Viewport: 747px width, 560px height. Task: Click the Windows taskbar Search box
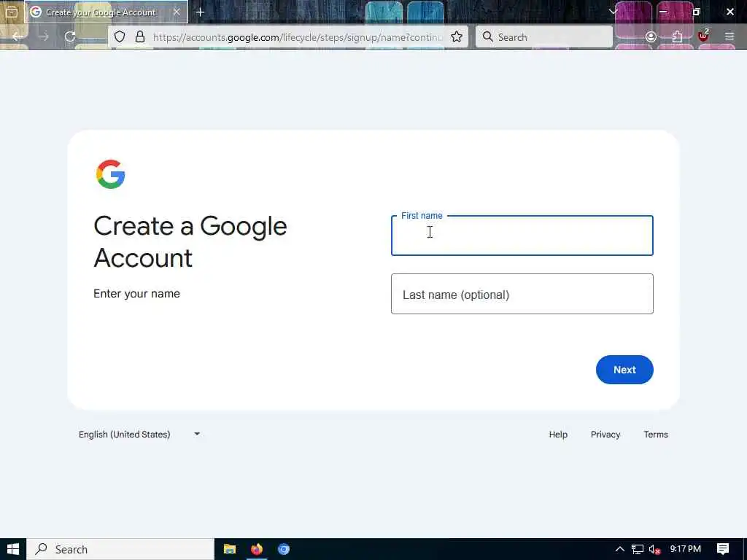(120, 549)
